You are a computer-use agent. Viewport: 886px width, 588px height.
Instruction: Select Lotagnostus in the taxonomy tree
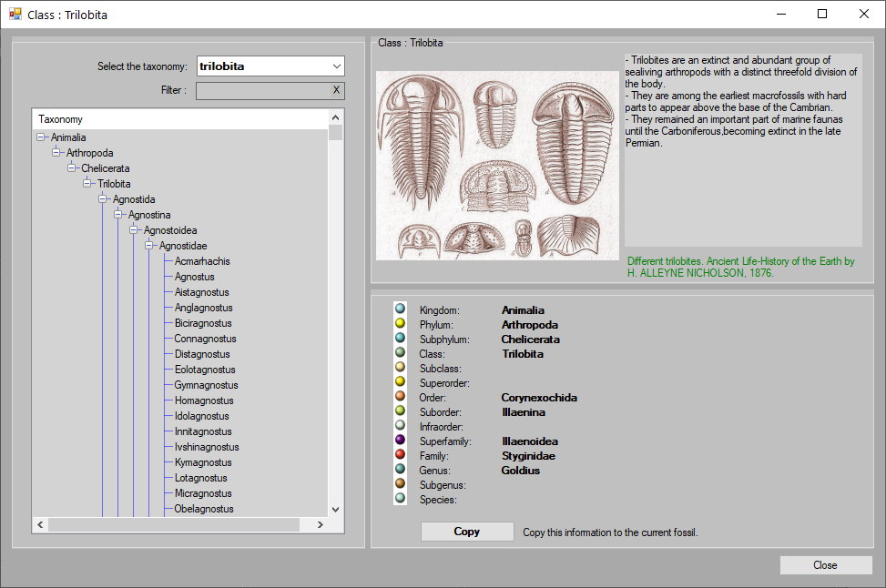200,478
